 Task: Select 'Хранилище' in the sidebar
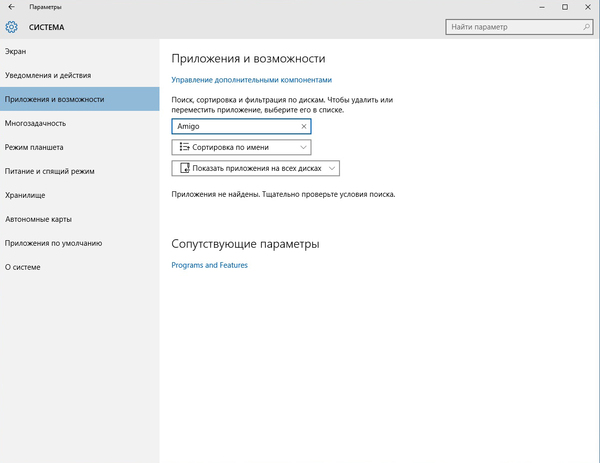tap(25, 195)
